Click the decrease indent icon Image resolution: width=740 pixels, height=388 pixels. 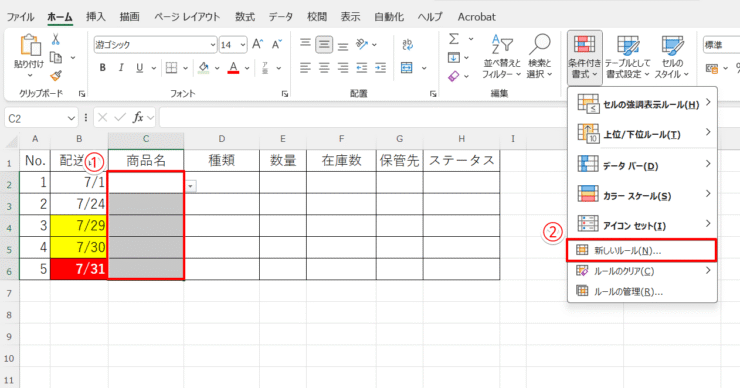(x=362, y=68)
